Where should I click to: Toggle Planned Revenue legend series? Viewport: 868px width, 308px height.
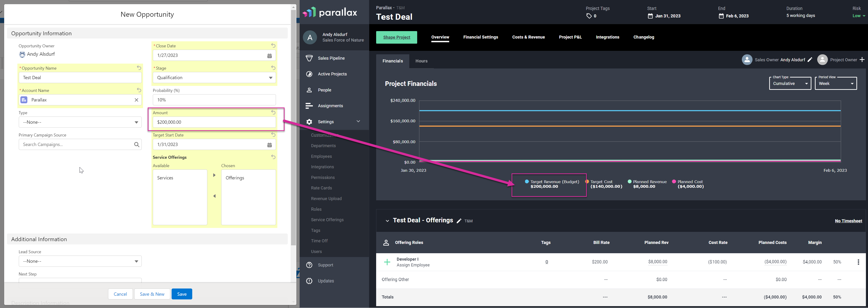coord(647,184)
